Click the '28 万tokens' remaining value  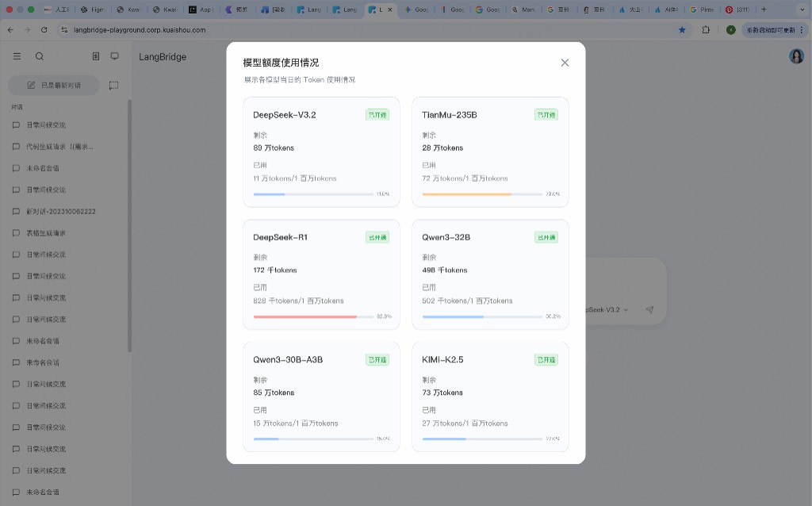click(x=442, y=148)
